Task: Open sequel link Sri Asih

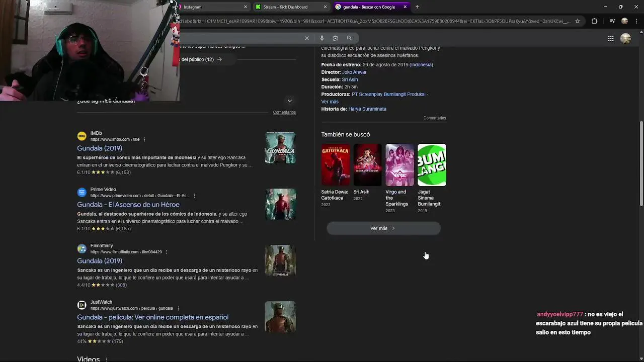Action: (350, 79)
